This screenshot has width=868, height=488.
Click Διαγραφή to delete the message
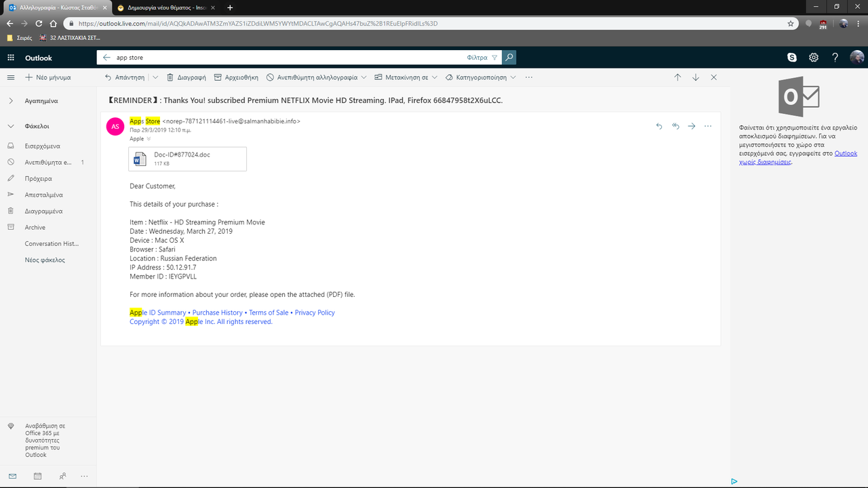click(x=186, y=77)
